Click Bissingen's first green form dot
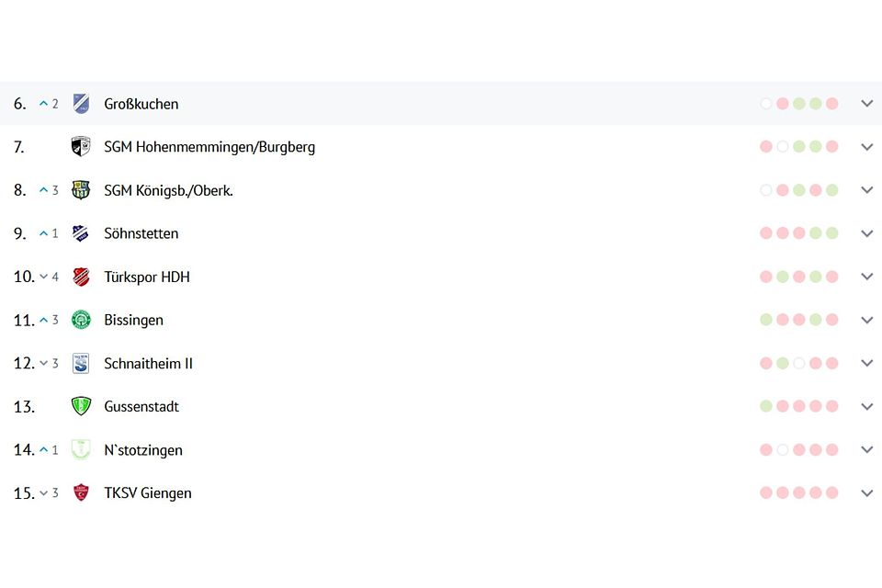Image resolution: width=882 pixels, height=588 pixels. point(766,320)
